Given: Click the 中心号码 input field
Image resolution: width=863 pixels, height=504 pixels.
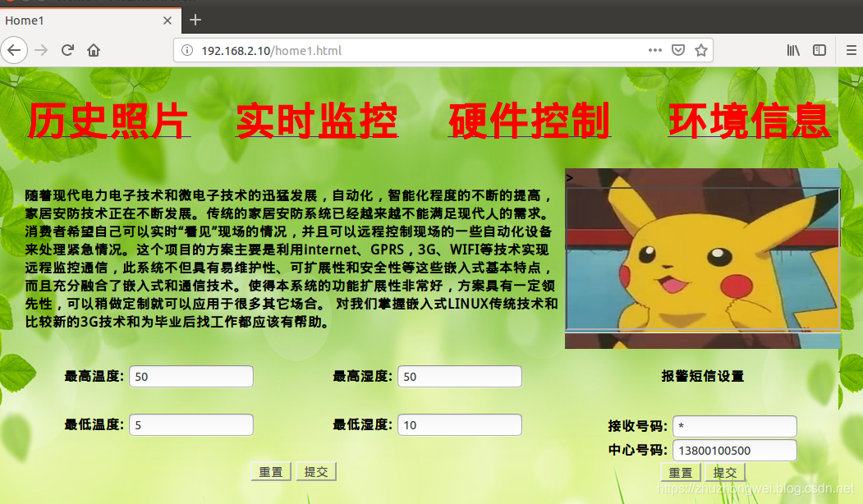Looking at the screenshot, I should tap(735, 450).
